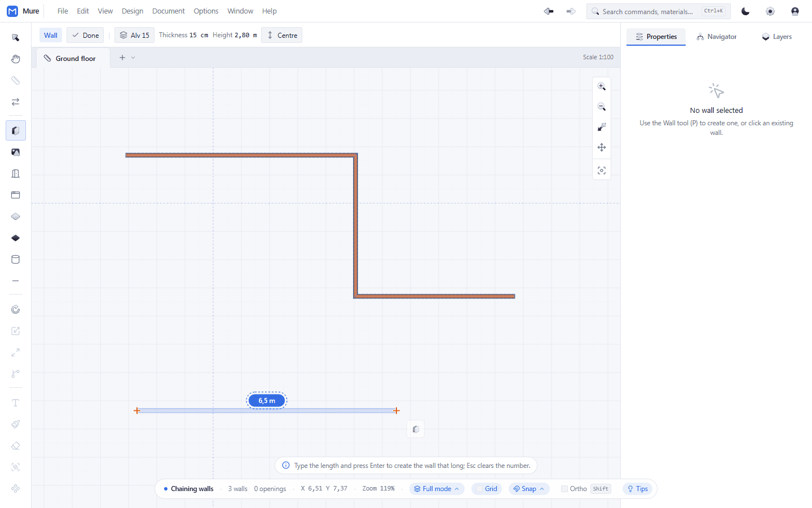
Task: Switch to dark mode with moon icon
Action: (x=745, y=11)
